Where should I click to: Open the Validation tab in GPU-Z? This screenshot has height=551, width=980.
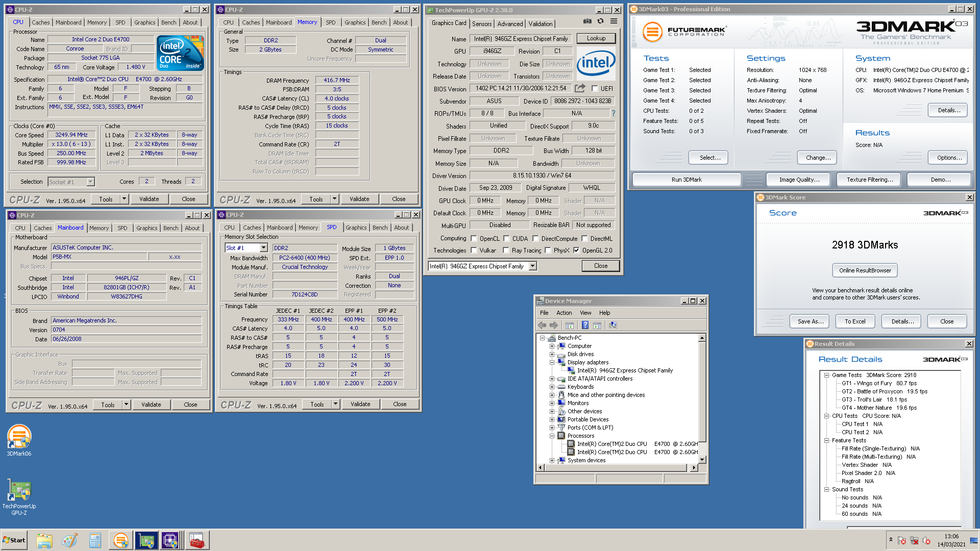(540, 24)
